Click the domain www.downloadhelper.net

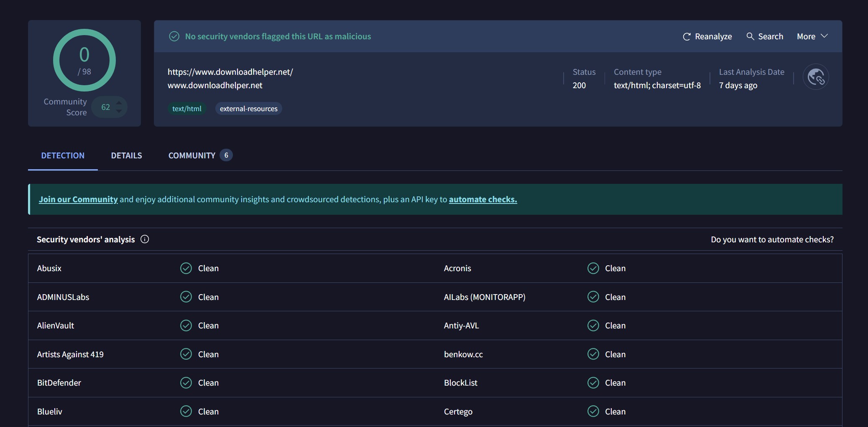tap(215, 85)
